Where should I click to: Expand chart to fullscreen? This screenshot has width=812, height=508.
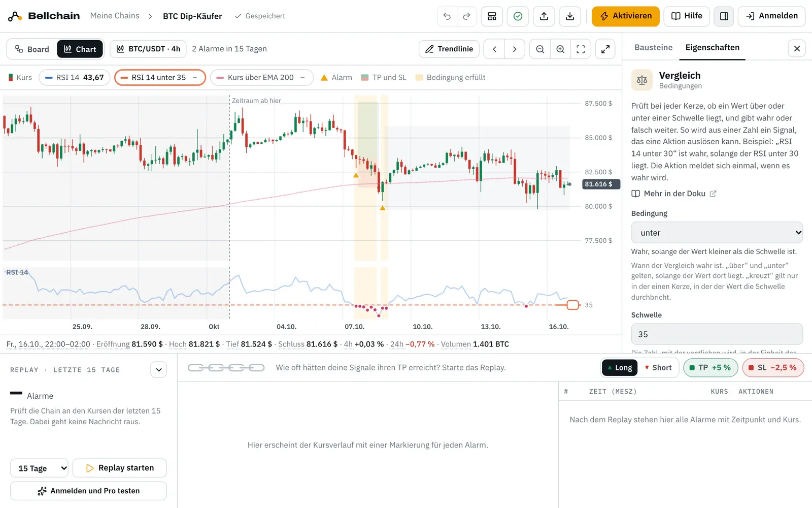605,49
